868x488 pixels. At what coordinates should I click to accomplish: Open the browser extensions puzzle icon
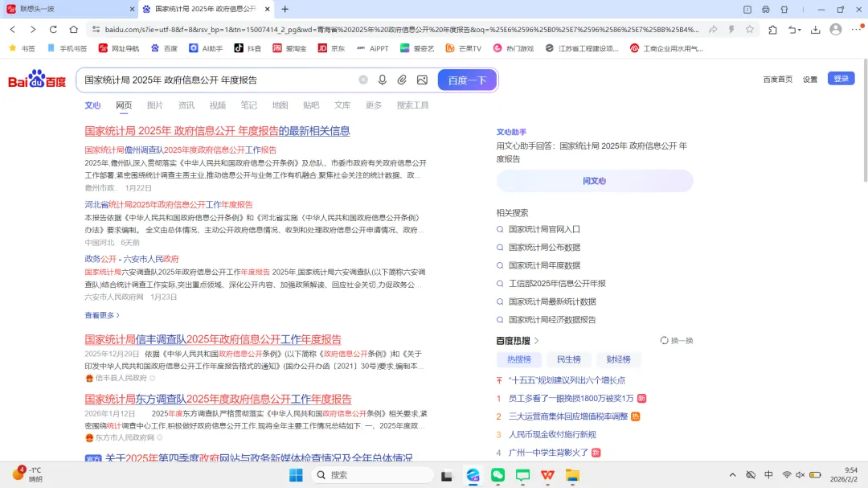click(x=773, y=30)
